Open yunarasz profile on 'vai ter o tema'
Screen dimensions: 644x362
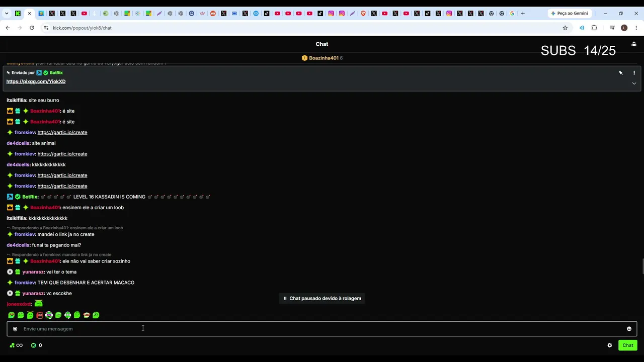point(33,272)
